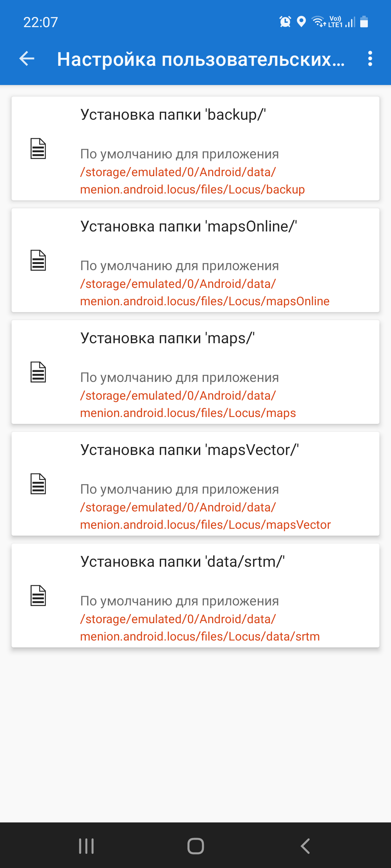Tap the red Locus/data/srtm path text
This screenshot has width=391, height=868.
click(x=200, y=628)
